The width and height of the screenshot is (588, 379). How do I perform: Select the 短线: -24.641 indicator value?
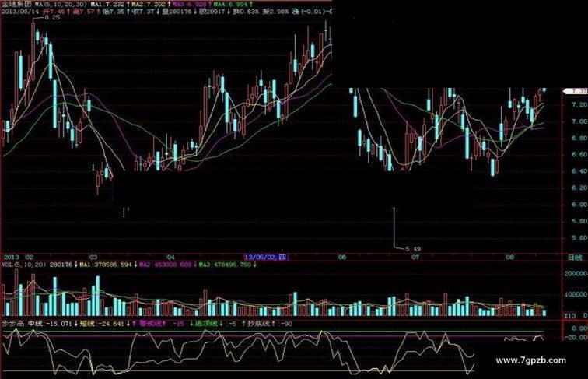pos(102,324)
